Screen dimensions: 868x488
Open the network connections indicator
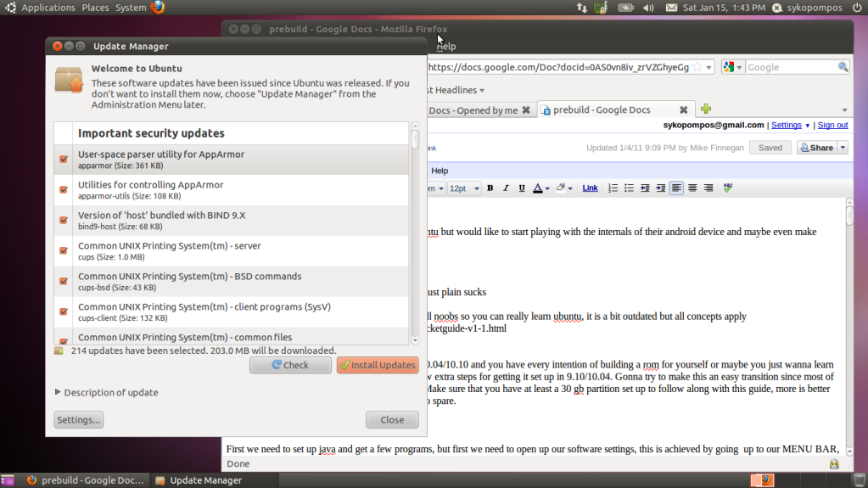point(582,8)
